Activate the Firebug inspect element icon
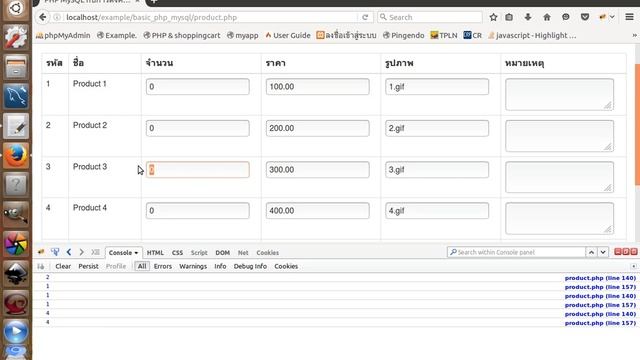The width and height of the screenshot is (640, 360). pos(55,252)
